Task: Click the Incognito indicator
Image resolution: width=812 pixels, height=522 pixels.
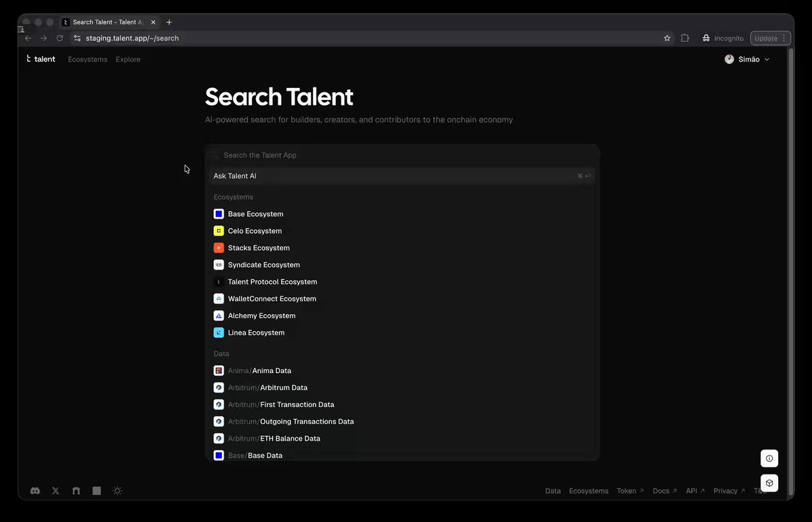Action: pyautogui.click(x=723, y=39)
